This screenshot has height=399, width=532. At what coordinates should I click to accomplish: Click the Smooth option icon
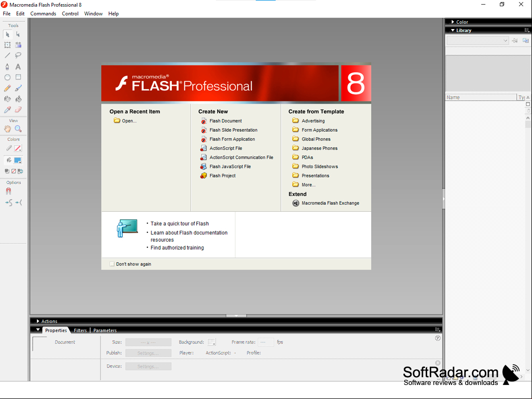[x=9, y=202]
